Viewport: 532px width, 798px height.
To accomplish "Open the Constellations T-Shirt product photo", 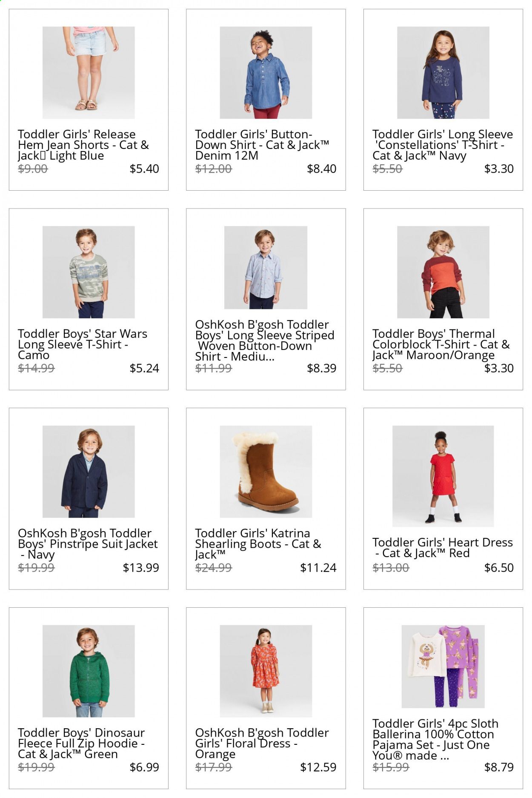I will (x=443, y=72).
